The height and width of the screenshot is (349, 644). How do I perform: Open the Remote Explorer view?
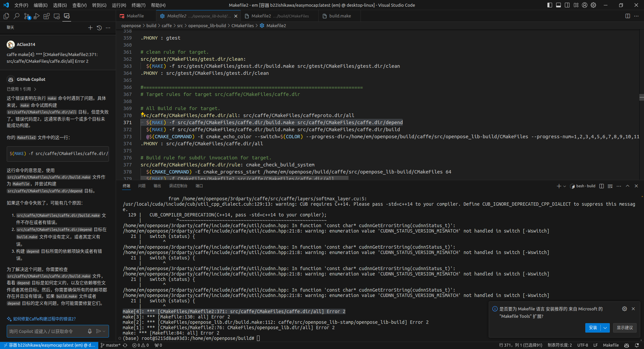[x=57, y=16]
